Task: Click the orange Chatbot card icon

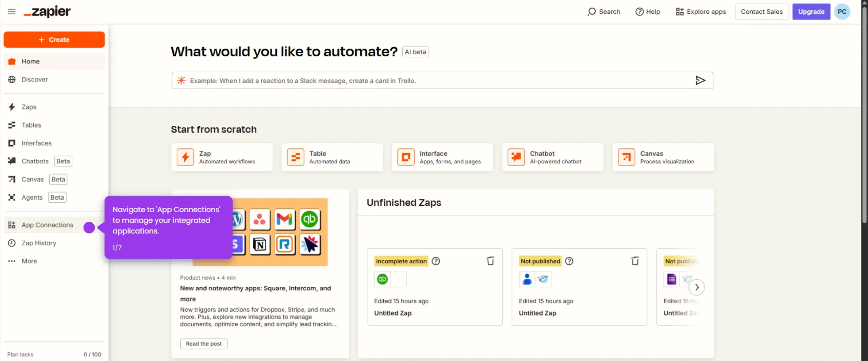Action: tap(516, 157)
